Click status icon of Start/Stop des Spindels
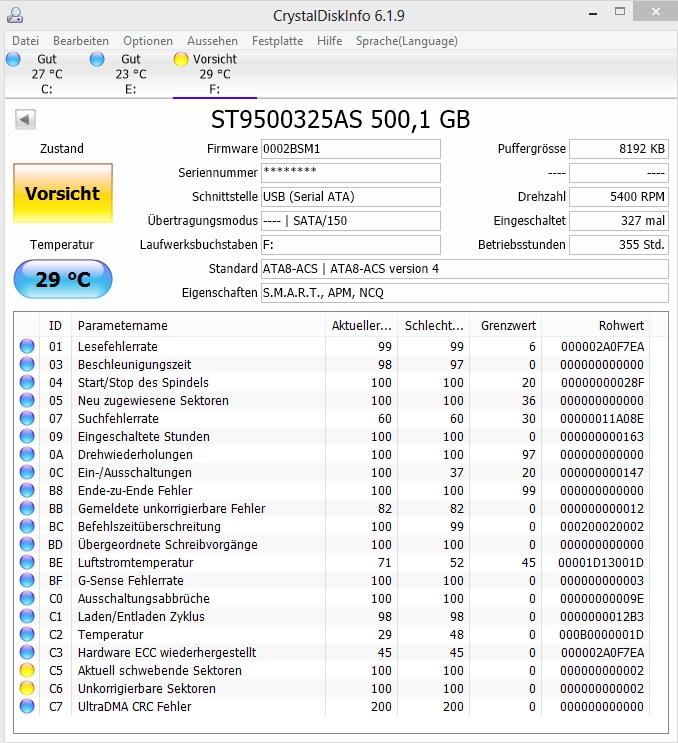This screenshot has width=678, height=743. pyautogui.click(x=27, y=382)
